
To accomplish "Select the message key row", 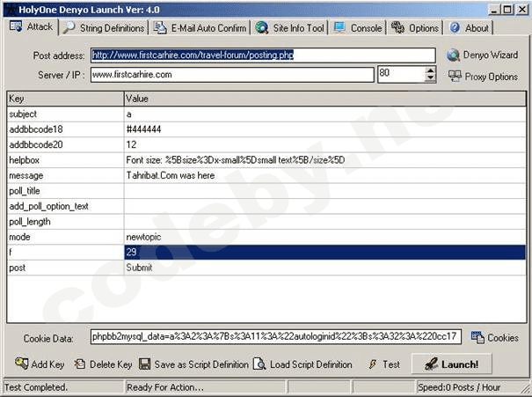I will coord(65,175).
